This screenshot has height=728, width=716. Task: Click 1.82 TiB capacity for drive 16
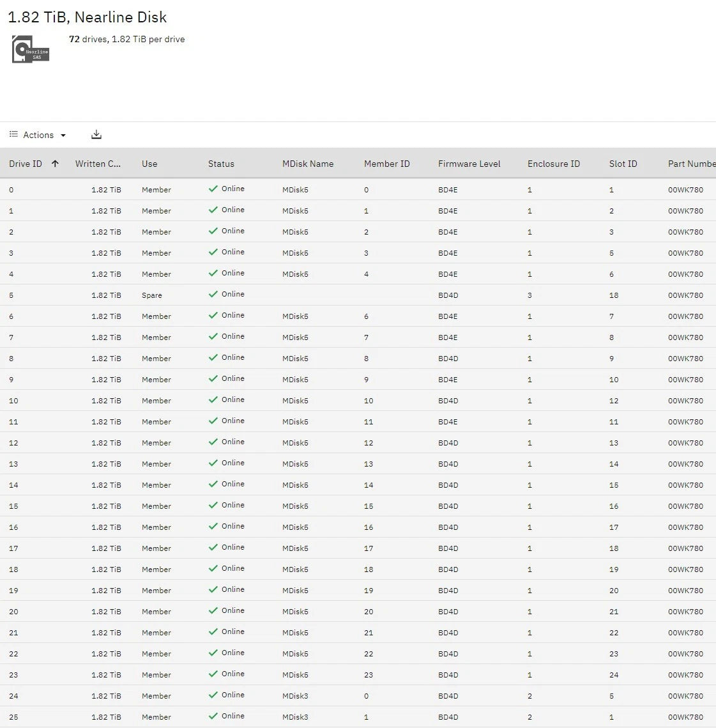pos(106,527)
